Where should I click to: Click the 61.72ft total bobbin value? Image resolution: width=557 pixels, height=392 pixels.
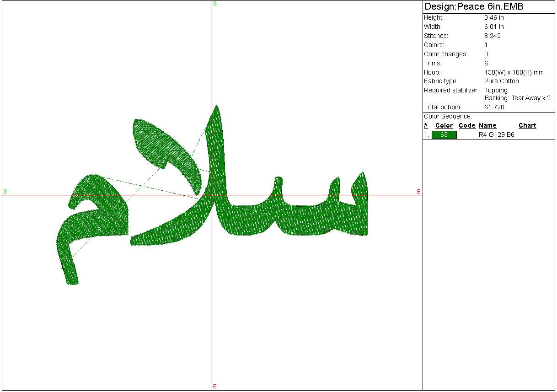494,107
